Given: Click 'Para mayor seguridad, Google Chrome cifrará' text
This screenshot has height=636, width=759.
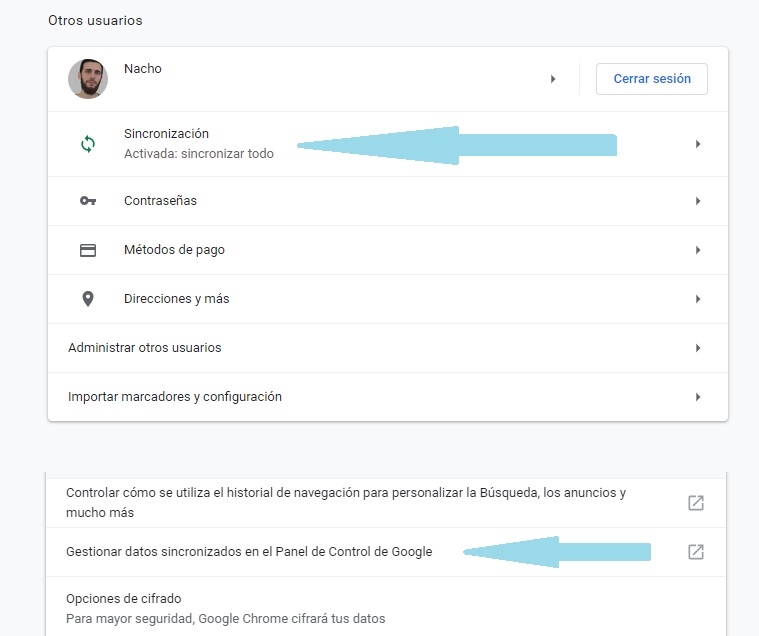Looking at the screenshot, I should [x=226, y=619].
